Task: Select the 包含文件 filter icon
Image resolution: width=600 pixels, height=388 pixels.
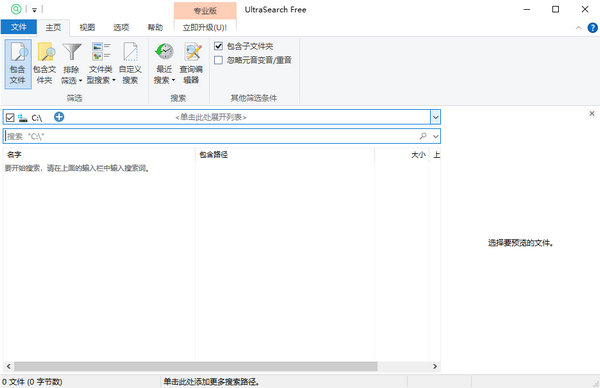Action: (x=18, y=64)
